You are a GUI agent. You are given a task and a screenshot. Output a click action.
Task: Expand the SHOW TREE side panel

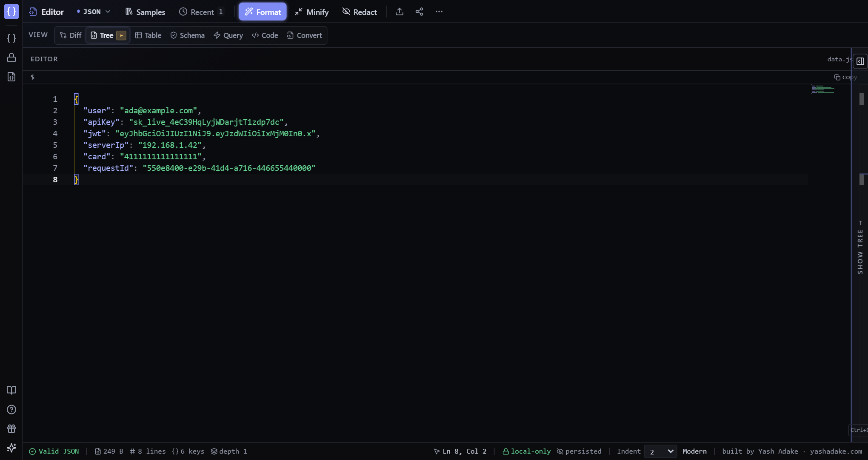tap(860, 247)
